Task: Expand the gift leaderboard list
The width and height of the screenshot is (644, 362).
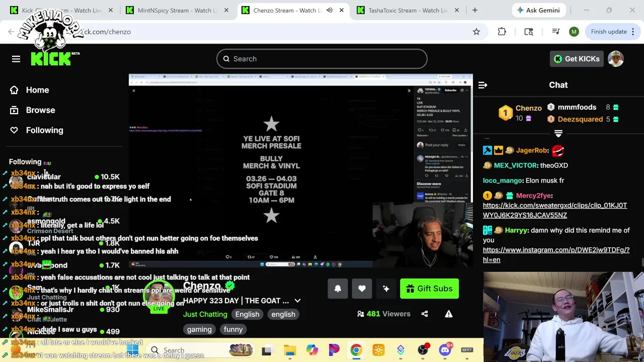Action: 558,133
